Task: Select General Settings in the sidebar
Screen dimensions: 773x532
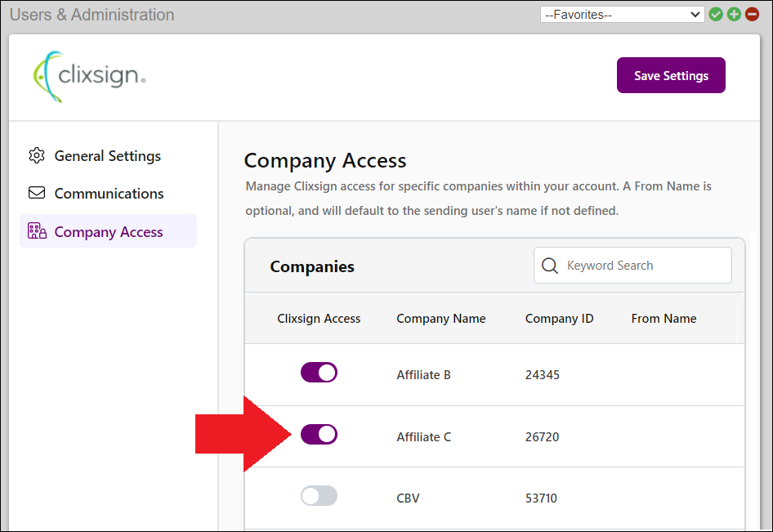Action: (x=106, y=155)
